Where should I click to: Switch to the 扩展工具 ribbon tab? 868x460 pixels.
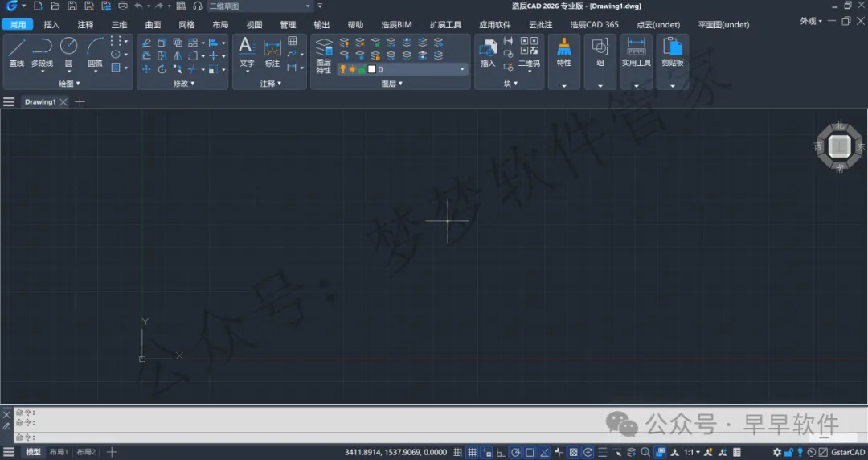(445, 25)
